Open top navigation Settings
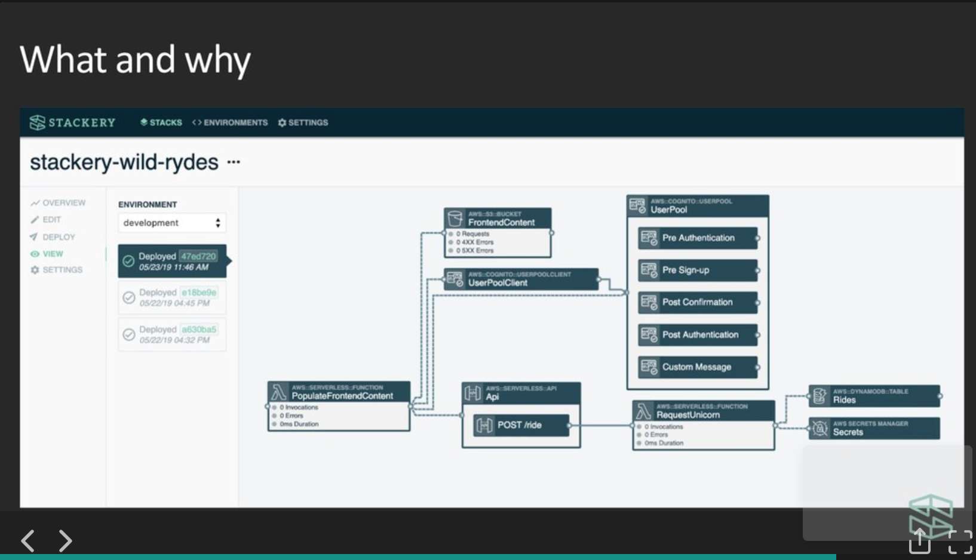976x560 pixels. point(303,122)
